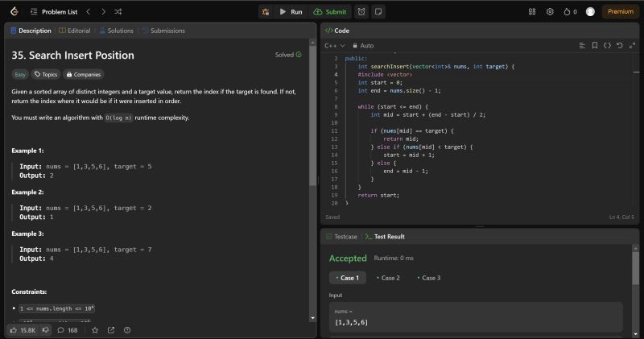Click the 'Saved' status text
The width and height of the screenshot is (644, 339).
click(332, 217)
